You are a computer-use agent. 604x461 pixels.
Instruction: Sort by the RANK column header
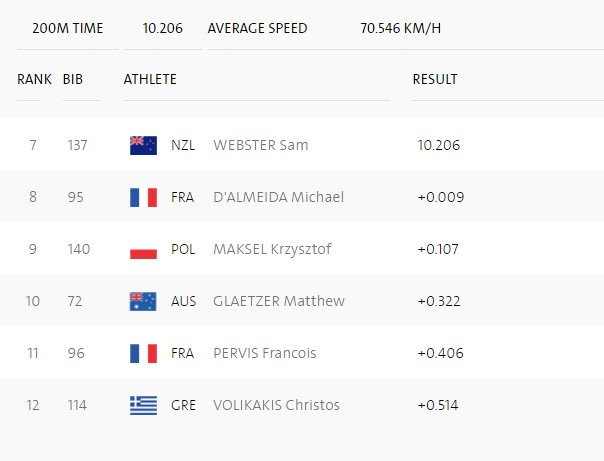(x=34, y=79)
